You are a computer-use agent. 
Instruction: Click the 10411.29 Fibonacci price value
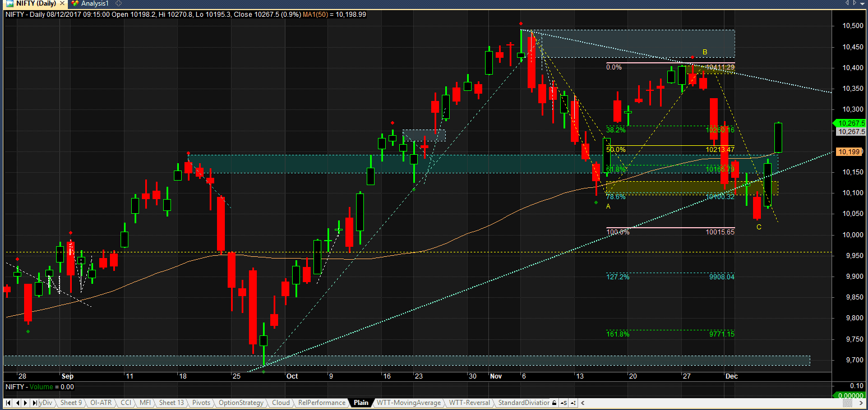(720, 67)
